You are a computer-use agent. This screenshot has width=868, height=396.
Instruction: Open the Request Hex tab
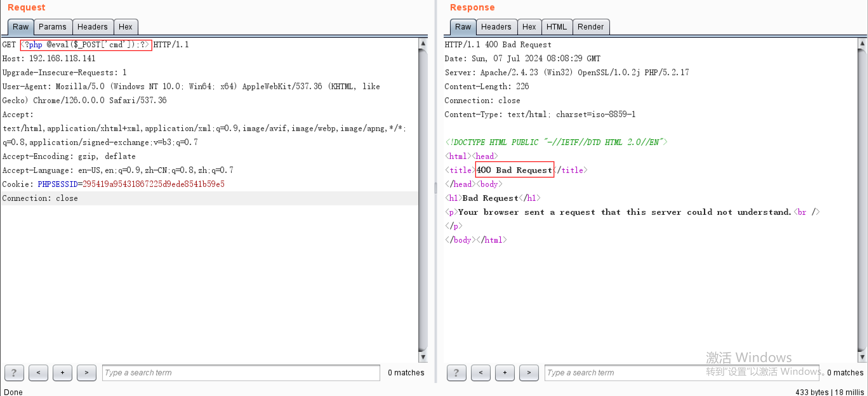tap(126, 27)
